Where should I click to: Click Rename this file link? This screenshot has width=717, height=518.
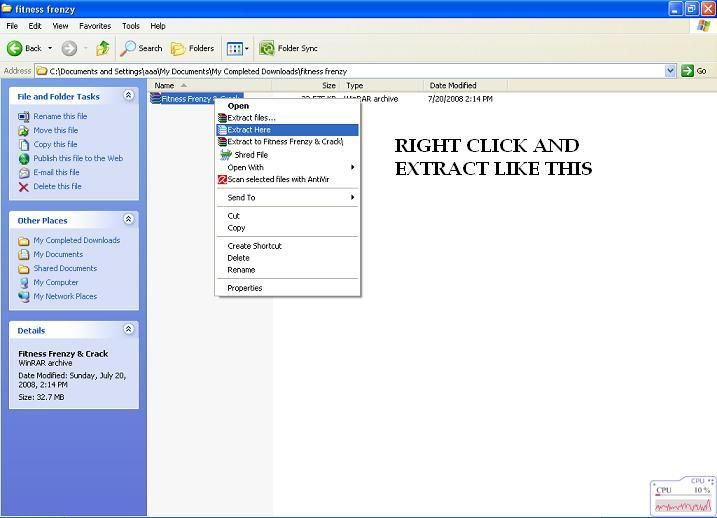[x=60, y=116]
